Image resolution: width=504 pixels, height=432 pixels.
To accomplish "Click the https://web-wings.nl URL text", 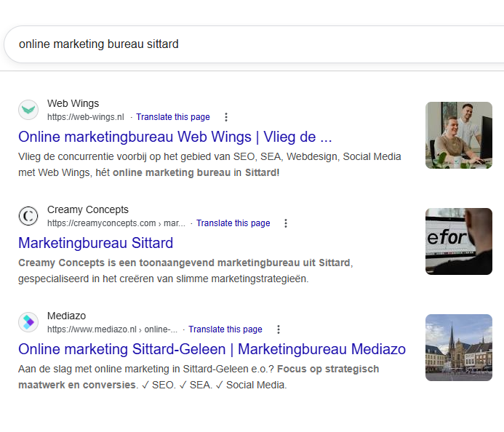I will click(85, 117).
